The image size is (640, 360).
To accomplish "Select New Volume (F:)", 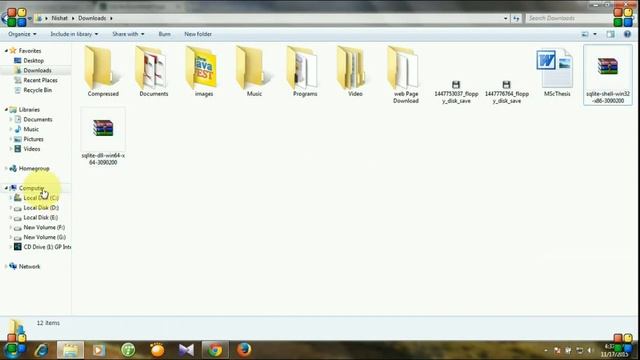I will [44, 227].
